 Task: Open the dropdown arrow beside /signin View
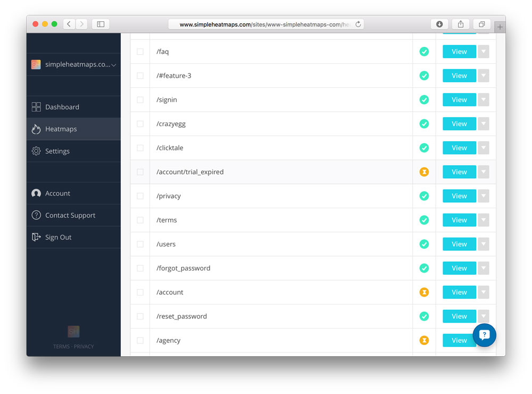(x=484, y=100)
